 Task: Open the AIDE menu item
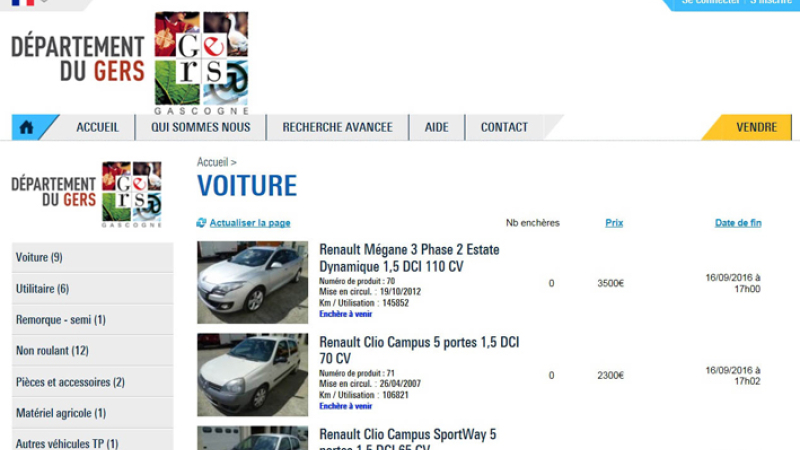(437, 127)
